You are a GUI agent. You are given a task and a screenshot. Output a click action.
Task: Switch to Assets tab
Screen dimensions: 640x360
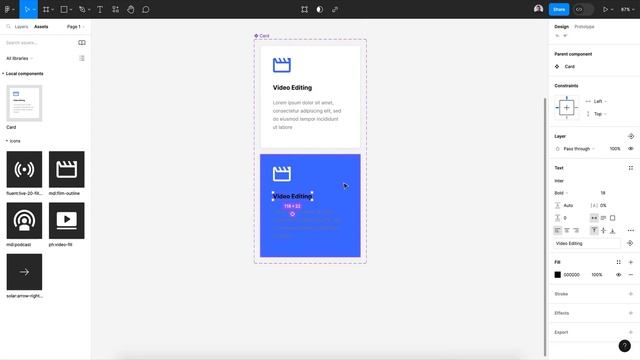[x=41, y=27]
